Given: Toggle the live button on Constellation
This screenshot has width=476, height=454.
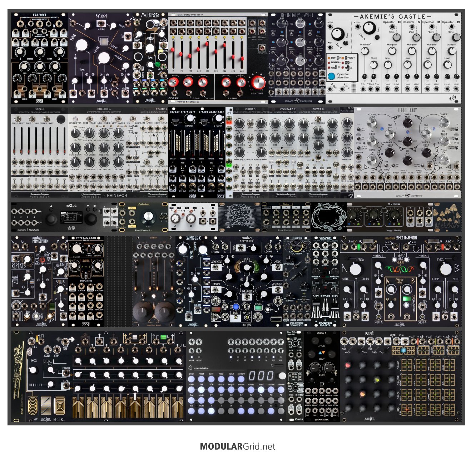Looking at the screenshot, I should coord(192,411).
